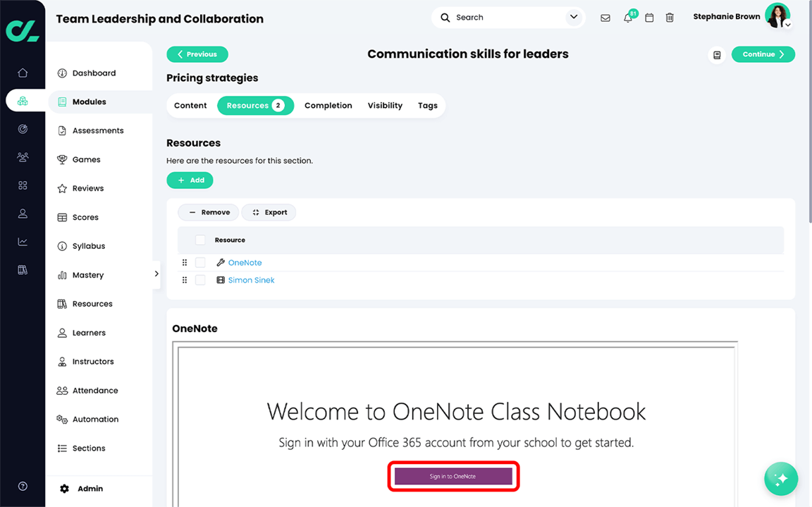The width and height of the screenshot is (812, 507).
Task: Open the apps grid rail icon
Action: click(23, 185)
